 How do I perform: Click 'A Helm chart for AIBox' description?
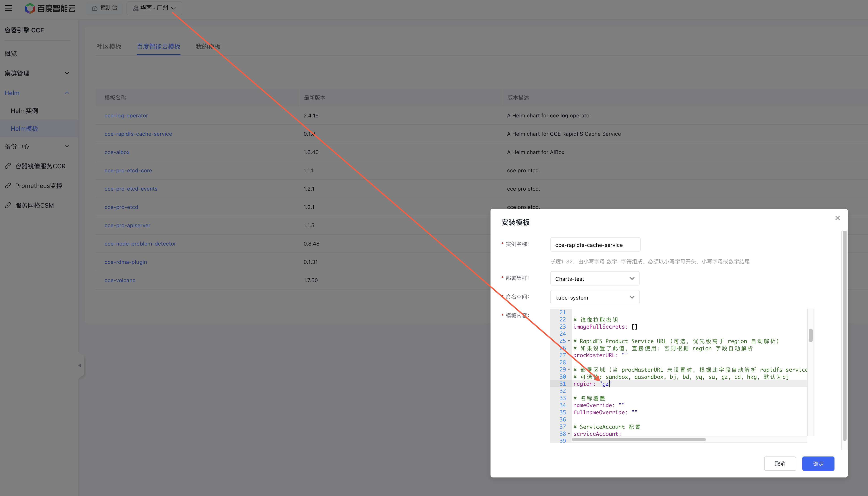[x=535, y=152]
